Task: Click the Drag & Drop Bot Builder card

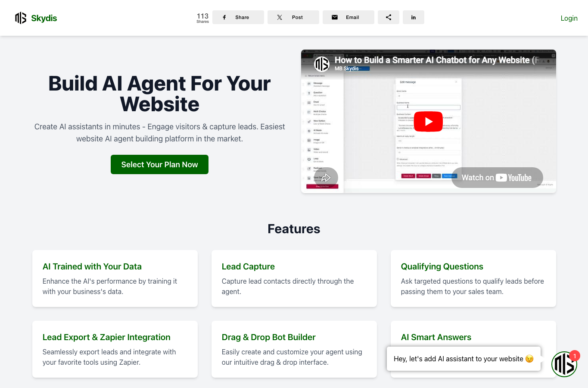Action: [x=294, y=349]
